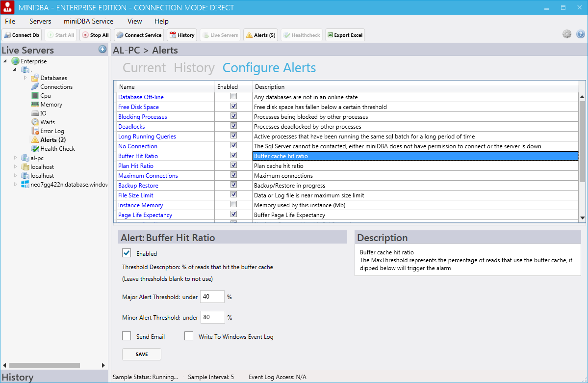Open the History toolbar button
588x383 pixels.
(182, 35)
